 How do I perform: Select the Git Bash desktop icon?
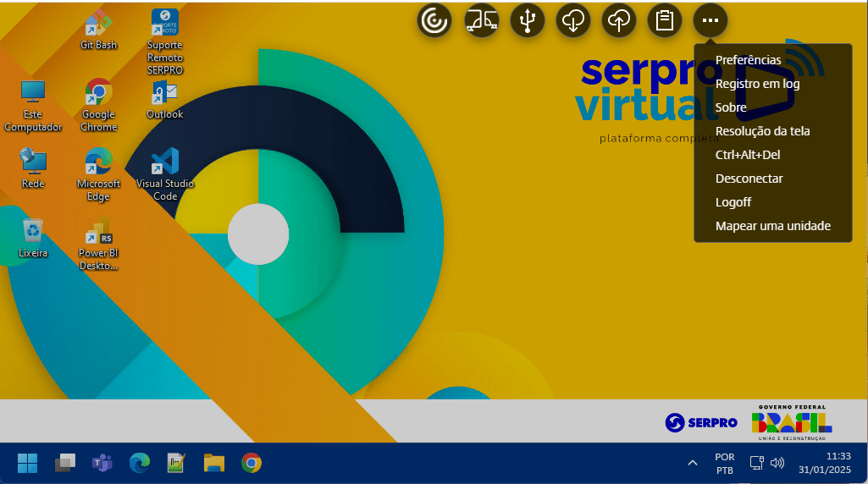tap(98, 30)
